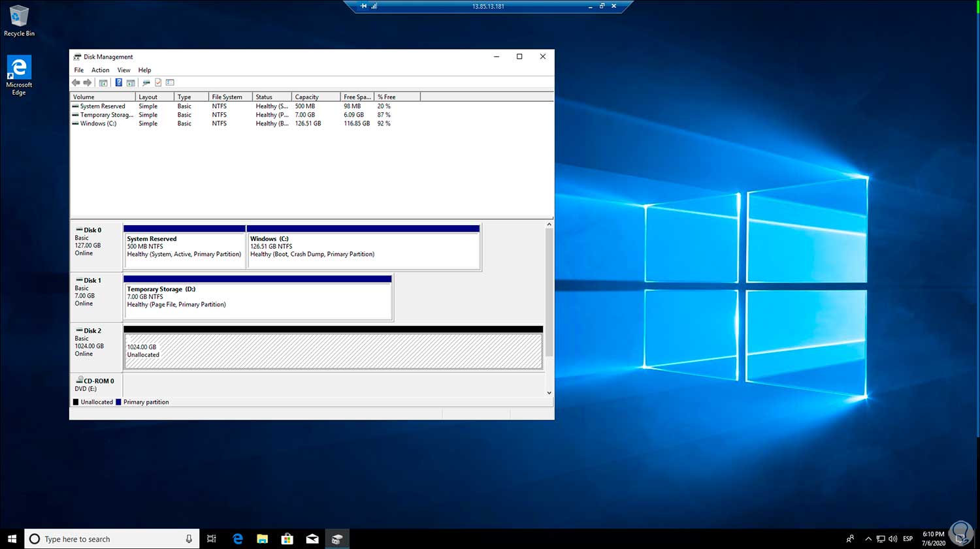Open Microsoft Edge from the desktop shortcut
The width and height of the screenshot is (980, 549).
coord(19,75)
